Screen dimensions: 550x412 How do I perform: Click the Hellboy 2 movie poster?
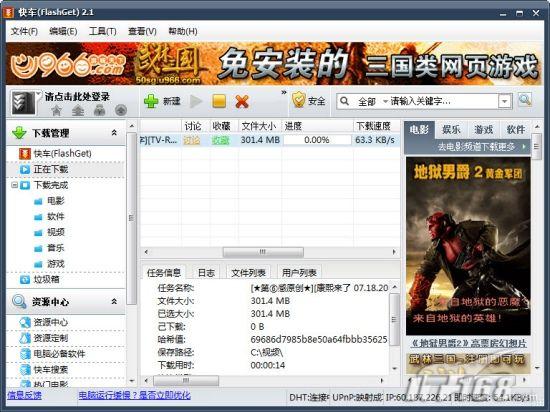point(468,246)
